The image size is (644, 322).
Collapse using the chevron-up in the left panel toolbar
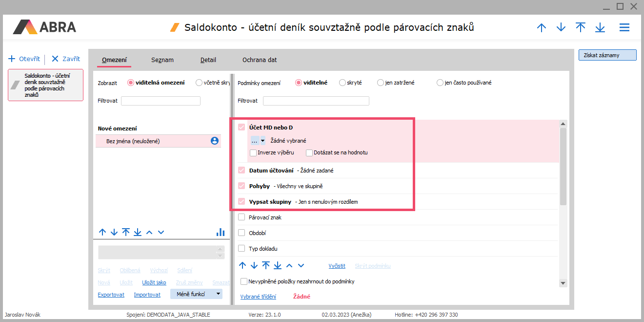click(x=150, y=232)
